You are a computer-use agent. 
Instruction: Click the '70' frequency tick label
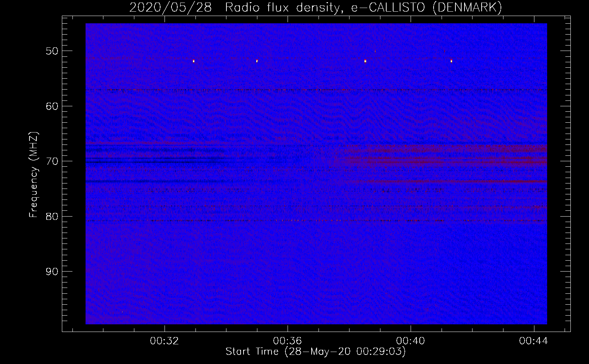52,161
